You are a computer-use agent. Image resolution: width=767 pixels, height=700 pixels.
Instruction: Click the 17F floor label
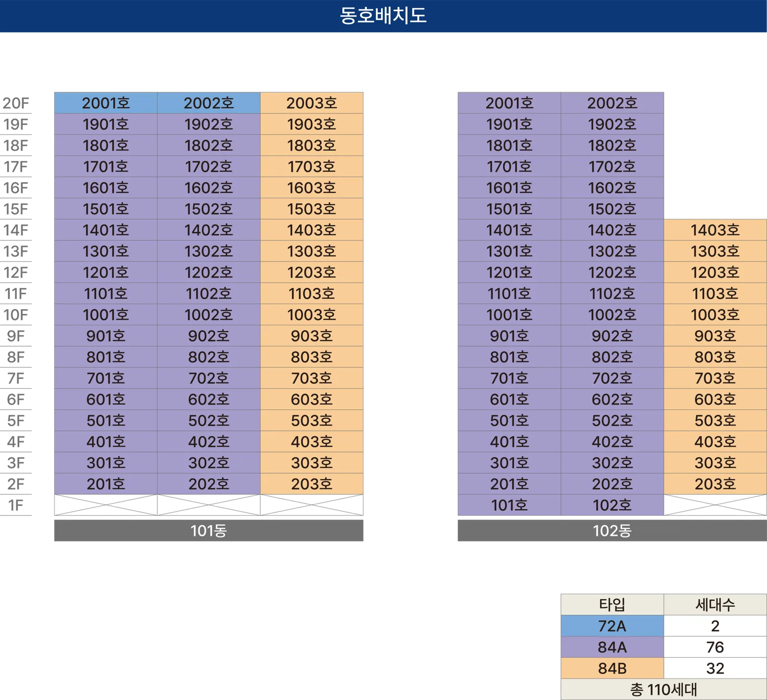click(x=16, y=167)
